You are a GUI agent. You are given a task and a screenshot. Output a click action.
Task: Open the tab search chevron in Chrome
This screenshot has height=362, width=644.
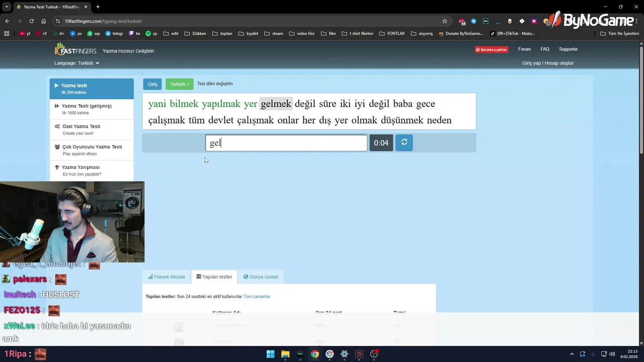(7, 7)
